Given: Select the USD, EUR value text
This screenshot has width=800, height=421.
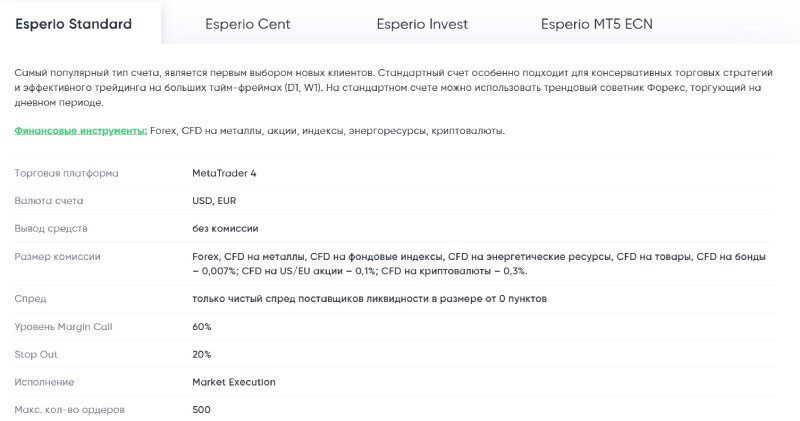Looking at the screenshot, I should tap(214, 201).
